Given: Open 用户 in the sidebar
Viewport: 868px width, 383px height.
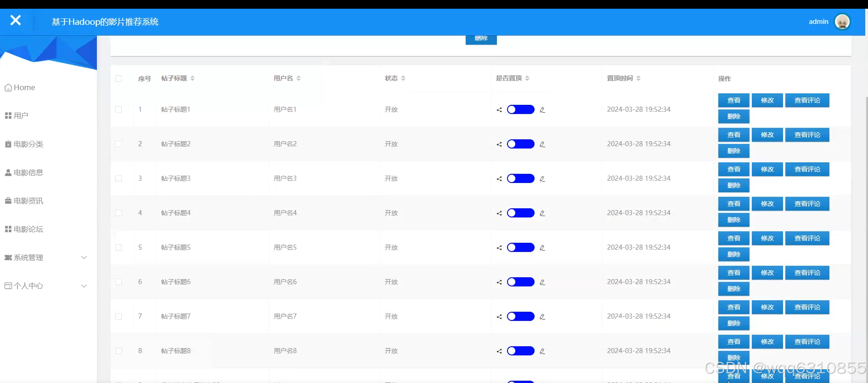Looking at the screenshot, I should pos(17,116).
